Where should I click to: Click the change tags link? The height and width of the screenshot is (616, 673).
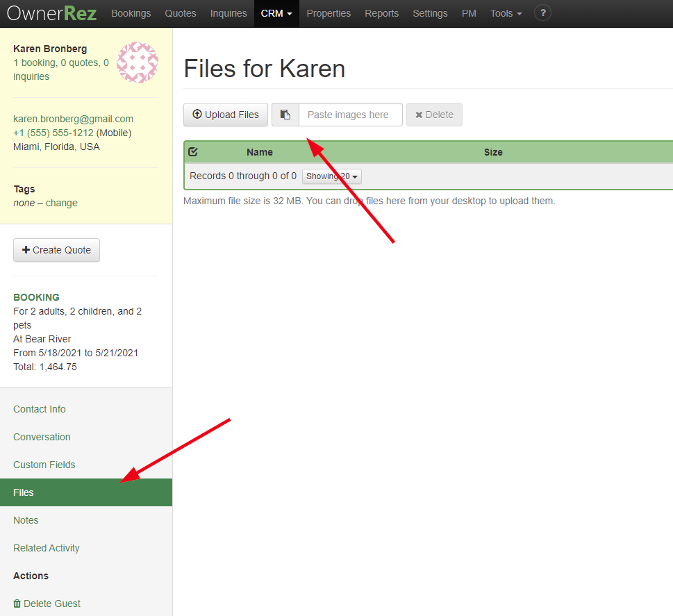click(62, 203)
